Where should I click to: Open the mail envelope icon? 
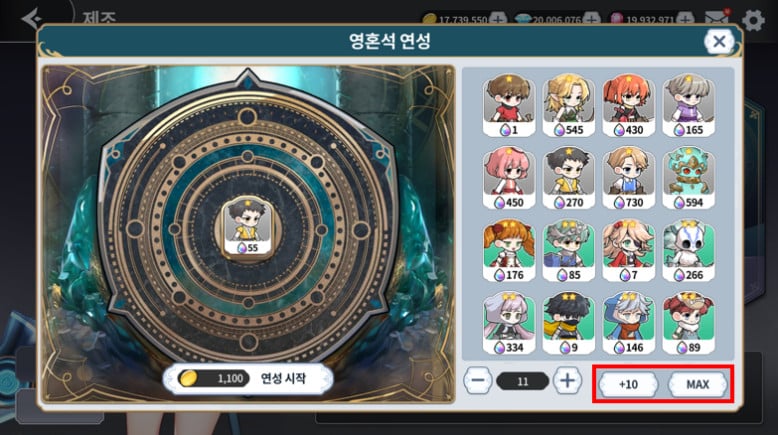click(x=717, y=18)
